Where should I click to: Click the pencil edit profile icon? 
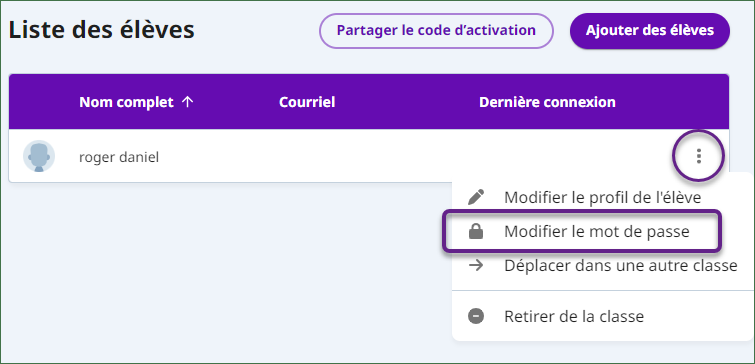coord(476,197)
